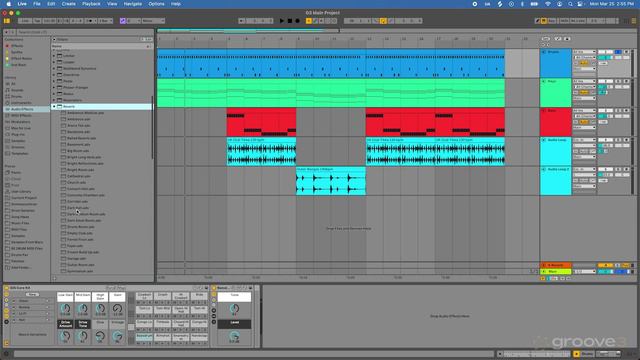Screen dimensions: 640x360
Task: Toggle the yellow Automation Arm button
Action: (x=309, y=21)
